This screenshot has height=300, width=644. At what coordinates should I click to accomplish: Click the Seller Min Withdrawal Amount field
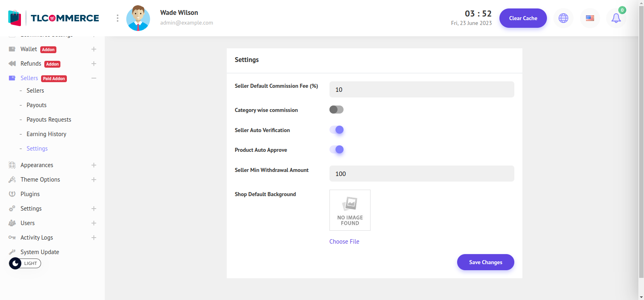tap(421, 174)
